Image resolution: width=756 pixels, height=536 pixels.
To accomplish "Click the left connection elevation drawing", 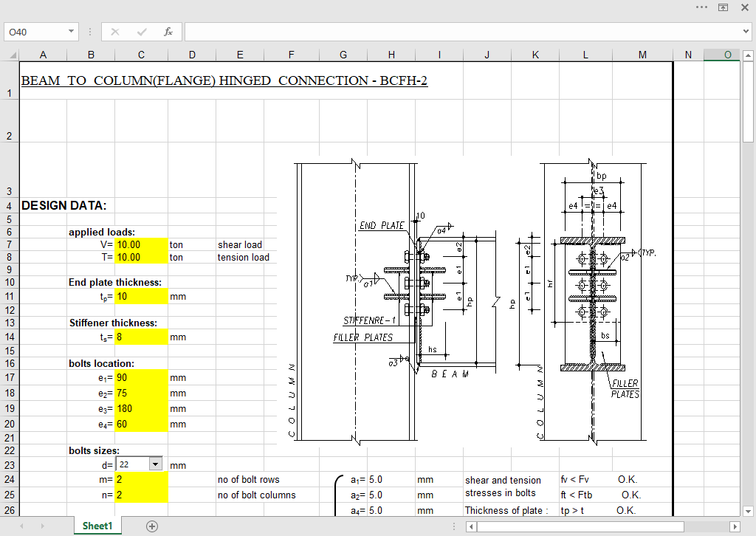I will (396, 301).
